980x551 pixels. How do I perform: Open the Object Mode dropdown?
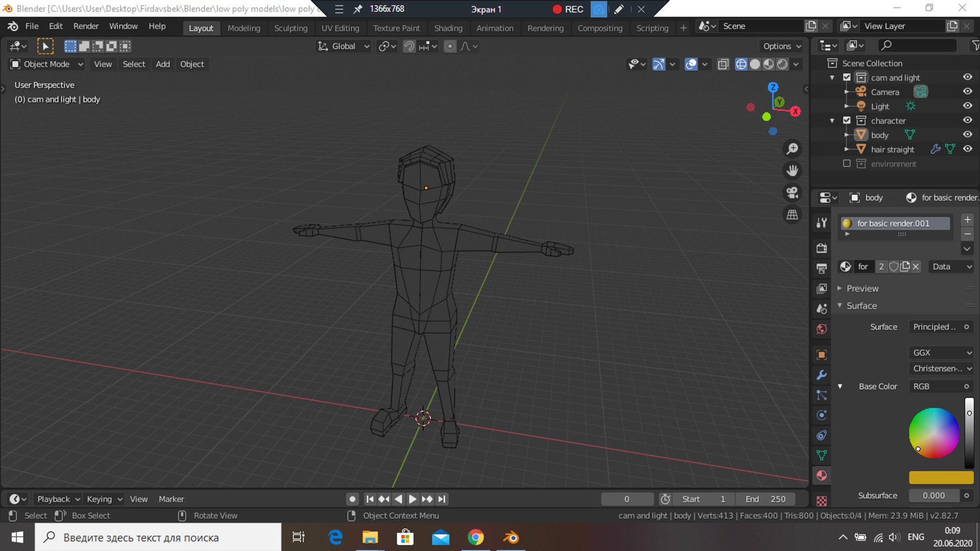click(46, 64)
